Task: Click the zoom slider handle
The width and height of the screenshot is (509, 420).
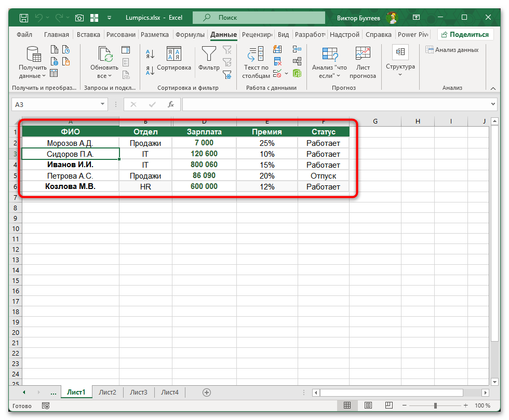Action: pos(435,405)
